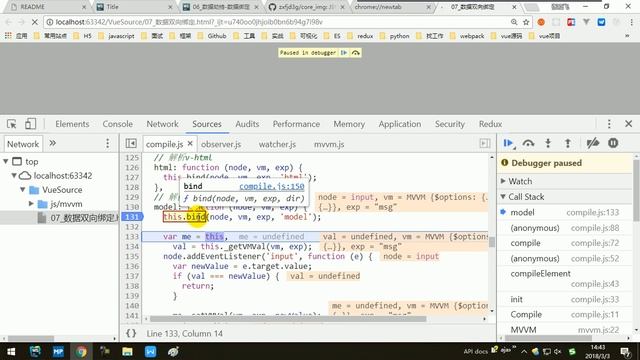The width and height of the screenshot is (640, 360).
Task: Click the address bar URL
Action: point(189,22)
